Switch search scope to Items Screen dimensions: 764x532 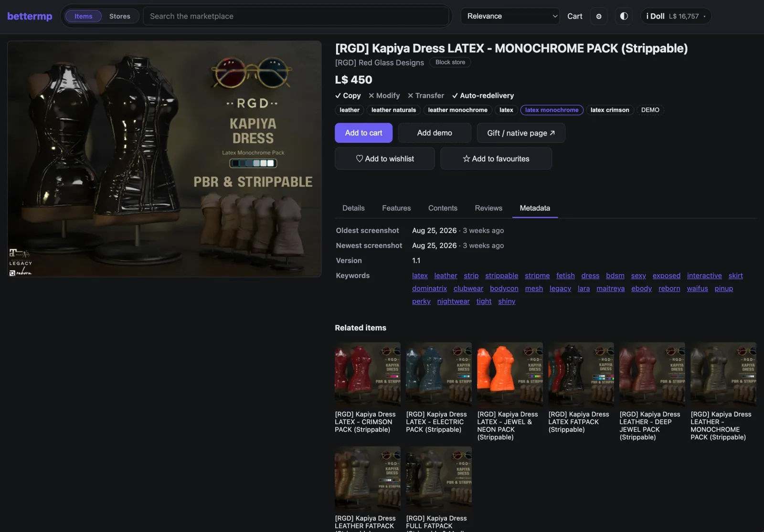tap(83, 16)
